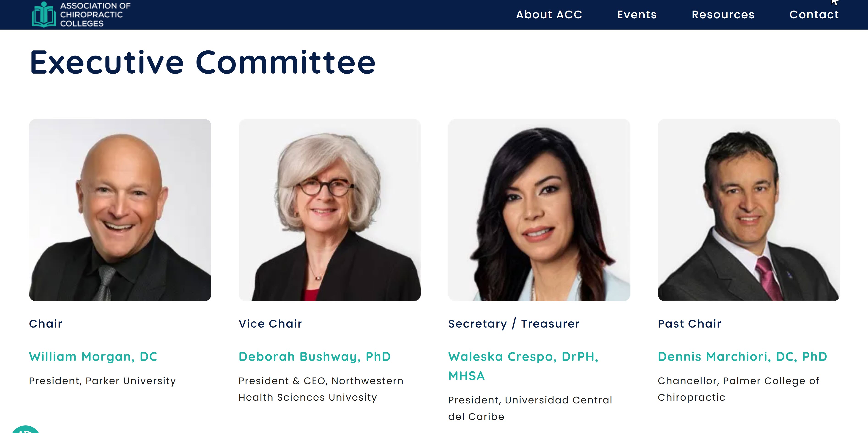Click William Morgan's portrait photo

(x=120, y=210)
